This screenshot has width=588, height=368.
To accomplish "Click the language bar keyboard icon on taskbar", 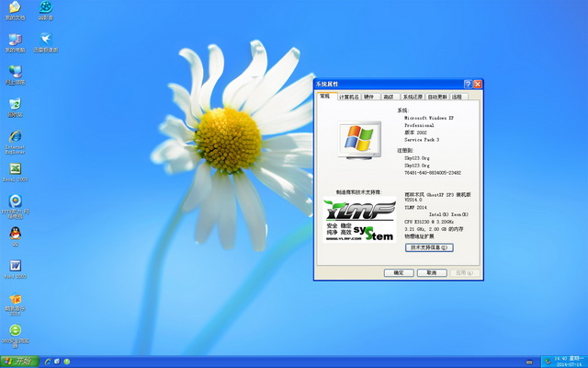I will coord(529,362).
